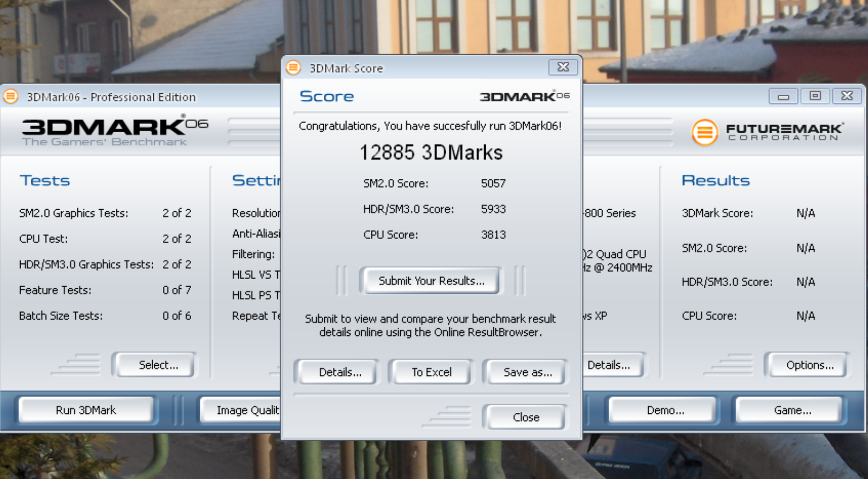This screenshot has width=868, height=479.
Task: Open the Select tests button
Action: [158, 365]
